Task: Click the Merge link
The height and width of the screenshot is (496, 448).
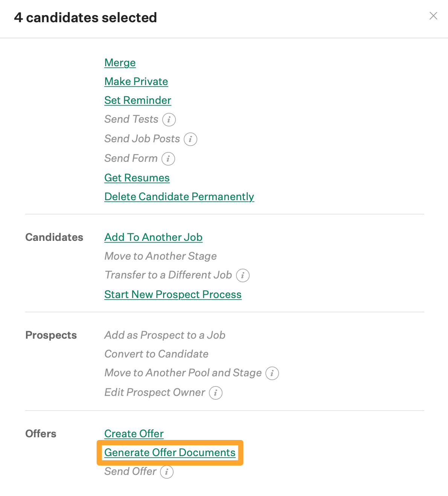Action: click(120, 63)
